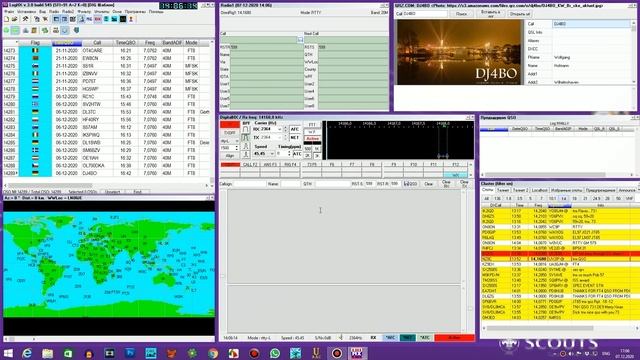This screenshot has height=360, width=640.
Task: Click the dropdown arrow of the Call field in the Radio1 window
Action: tap(300, 40)
